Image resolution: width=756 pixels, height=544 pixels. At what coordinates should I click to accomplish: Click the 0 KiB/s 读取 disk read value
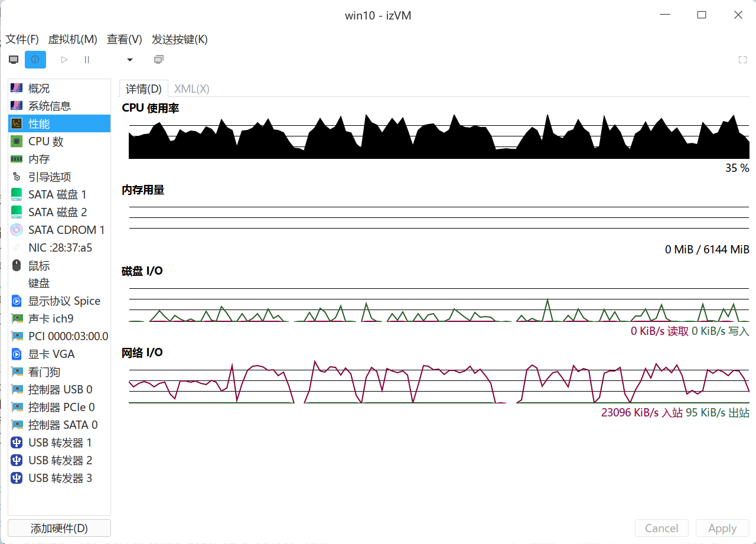point(660,331)
